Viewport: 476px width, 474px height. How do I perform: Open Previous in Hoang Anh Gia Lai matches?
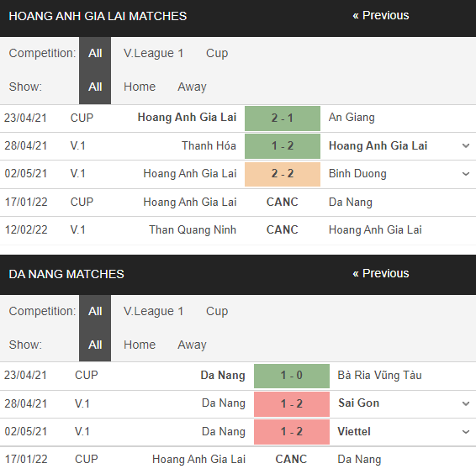pos(380,15)
